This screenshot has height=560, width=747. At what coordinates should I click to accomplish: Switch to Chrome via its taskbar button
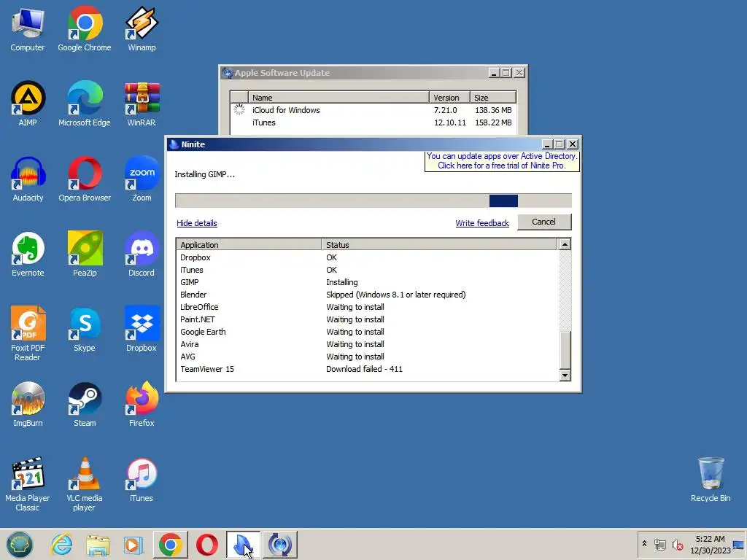click(171, 544)
